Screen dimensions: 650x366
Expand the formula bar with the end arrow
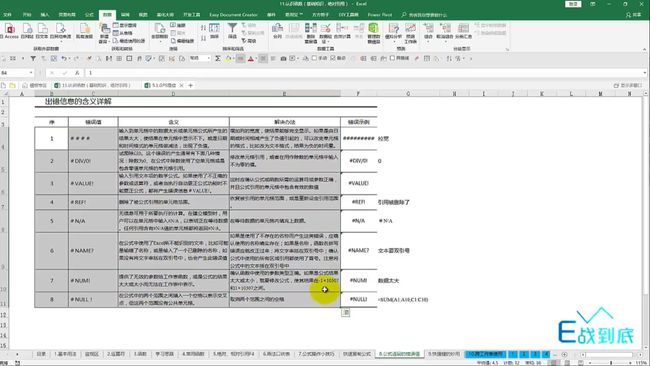tap(645, 73)
